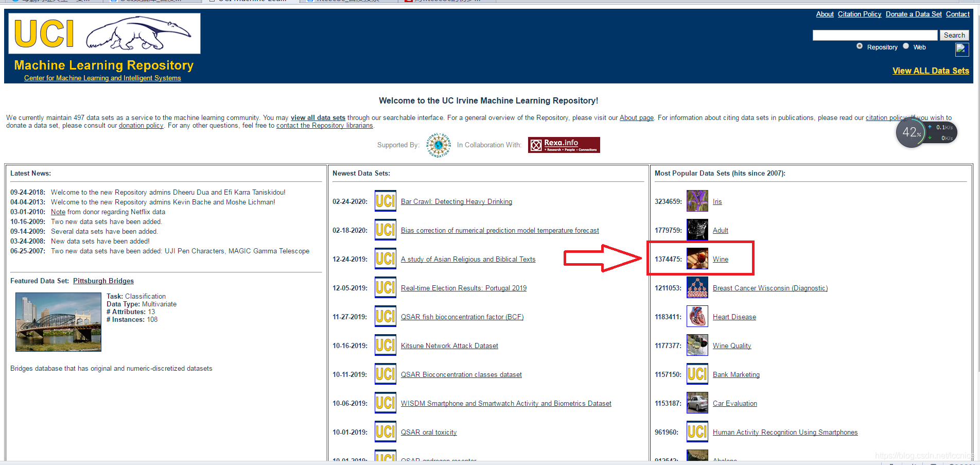Click the Heart Disease thumbnail image

point(697,317)
